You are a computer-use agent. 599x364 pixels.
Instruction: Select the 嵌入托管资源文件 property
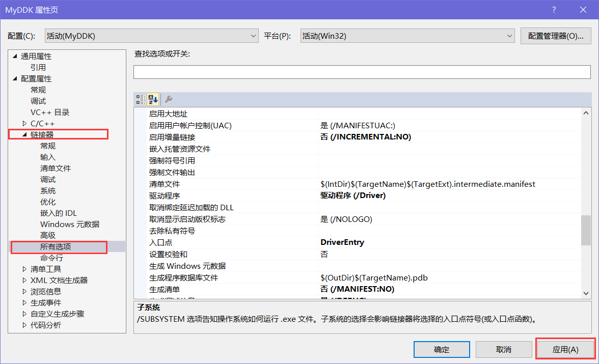(179, 149)
